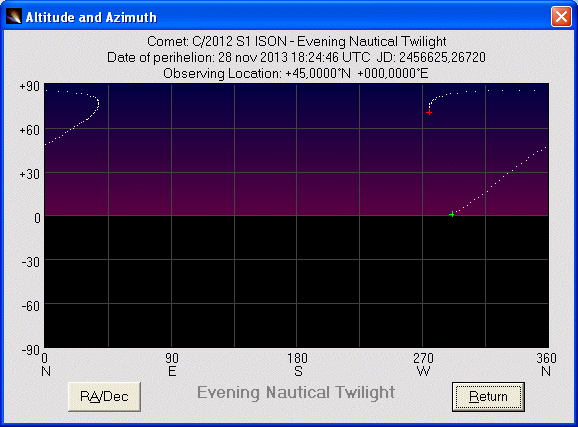Viewport: 578px width, 427px height.
Task: Click the 180 S azimuth axis label
Action: (297, 364)
